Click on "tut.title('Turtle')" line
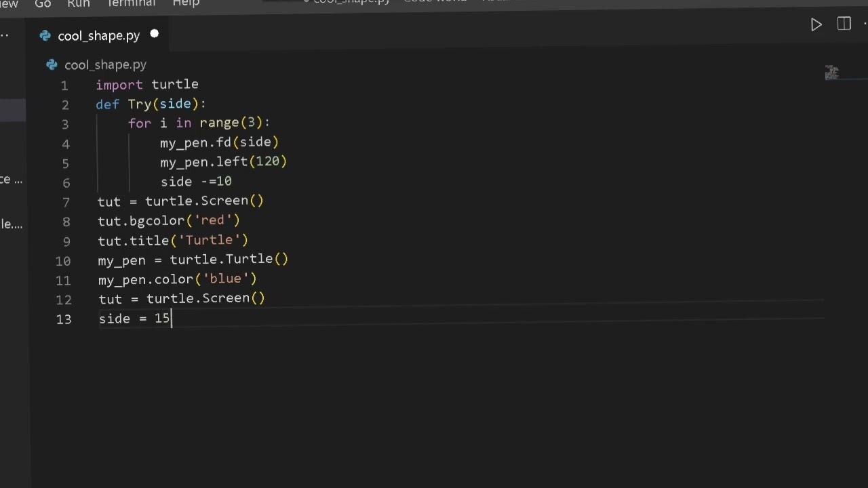 click(x=173, y=241)
